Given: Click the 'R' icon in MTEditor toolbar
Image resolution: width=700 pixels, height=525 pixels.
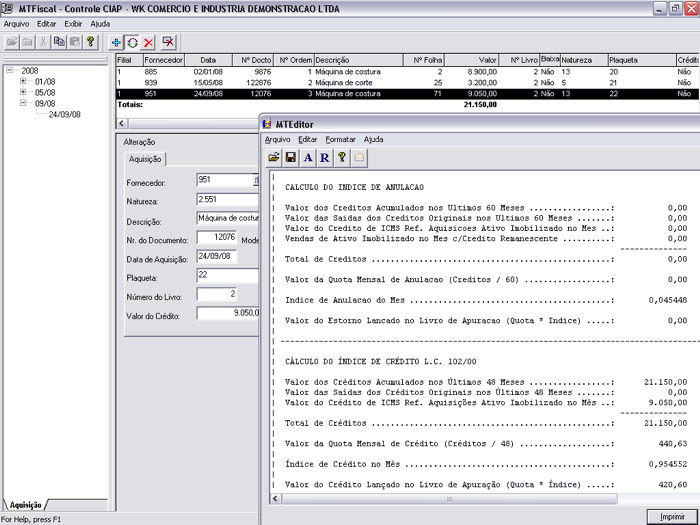Looking at the screenshot, I should tap(325, 158).
